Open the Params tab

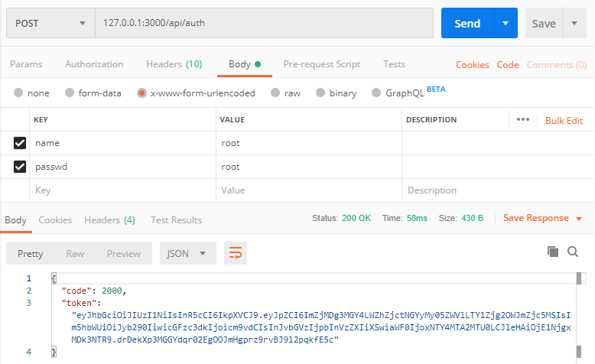26,64
